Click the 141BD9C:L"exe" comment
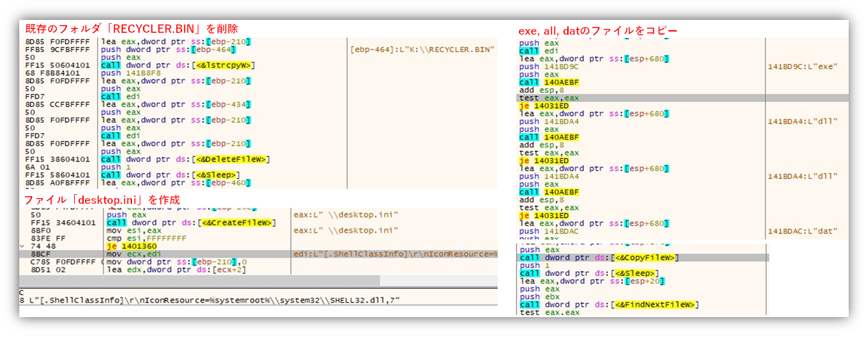 tap(802, 66)
